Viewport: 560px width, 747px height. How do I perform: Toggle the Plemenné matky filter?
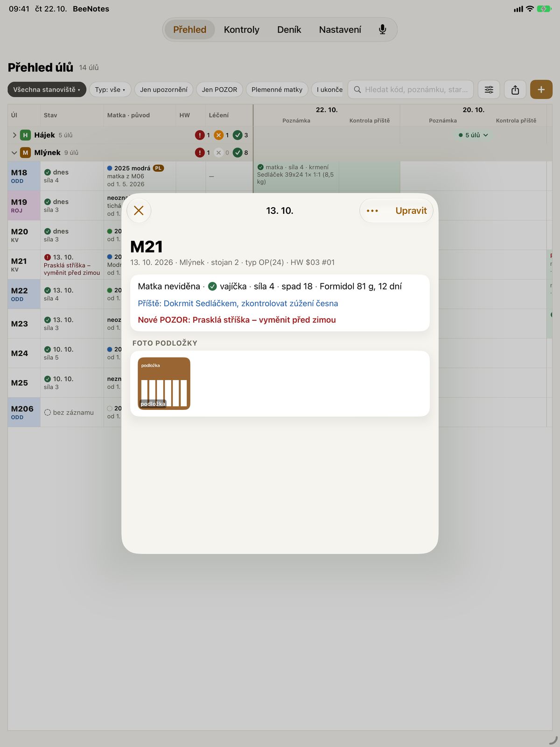(277, 90)
